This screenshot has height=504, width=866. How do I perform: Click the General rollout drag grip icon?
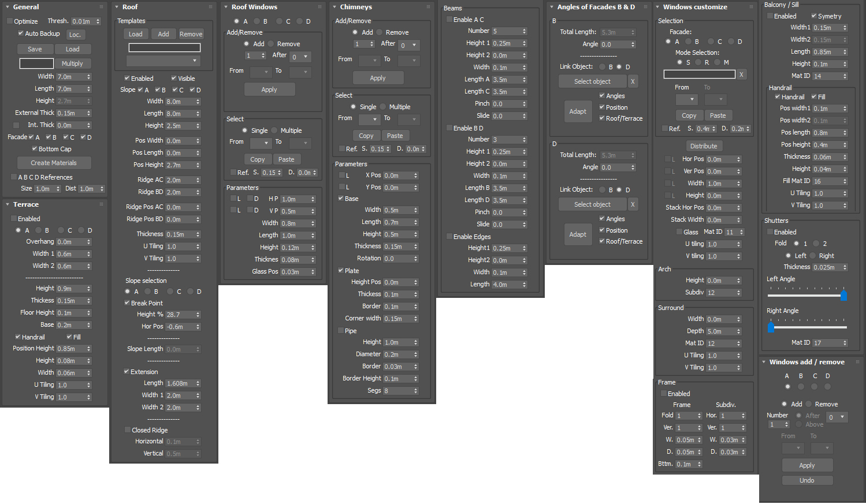click(x=101, y=7)
